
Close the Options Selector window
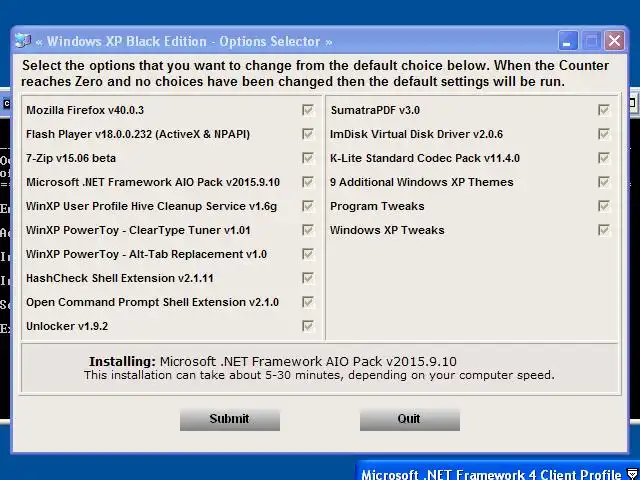tap(614, 41)
